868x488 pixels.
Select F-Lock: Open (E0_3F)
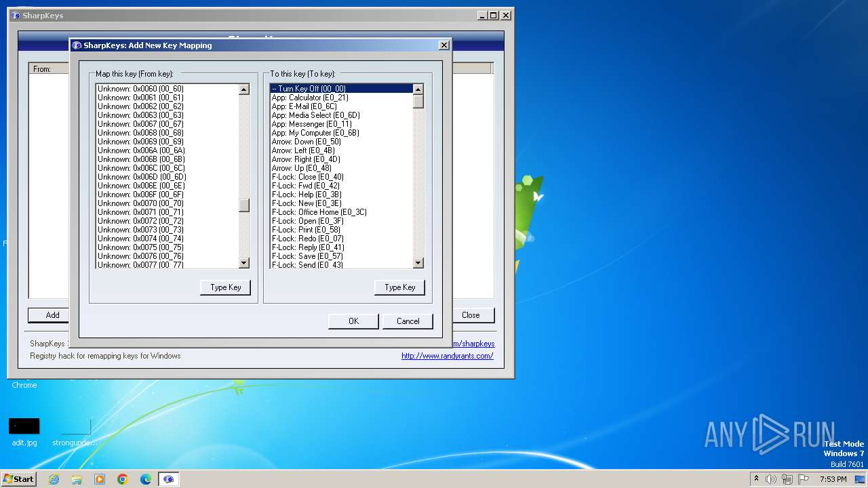(x=341, y=221)
